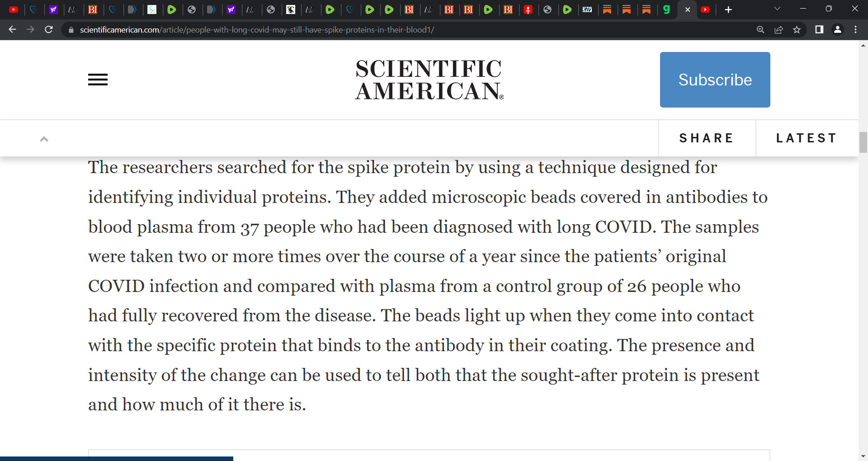Go back to the previous page

[x=12, y=29]
